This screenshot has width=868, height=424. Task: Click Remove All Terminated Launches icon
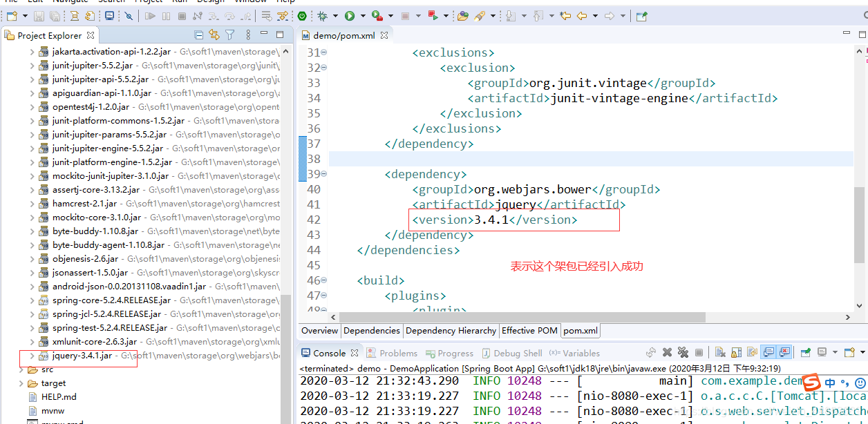(x=683, y=352)
